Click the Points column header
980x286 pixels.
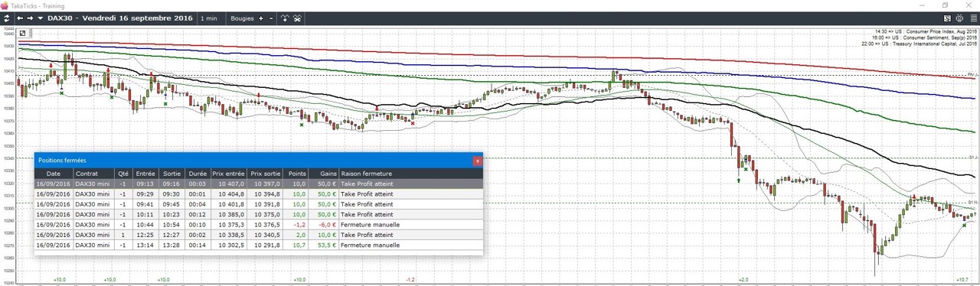[x=296, y=174]
